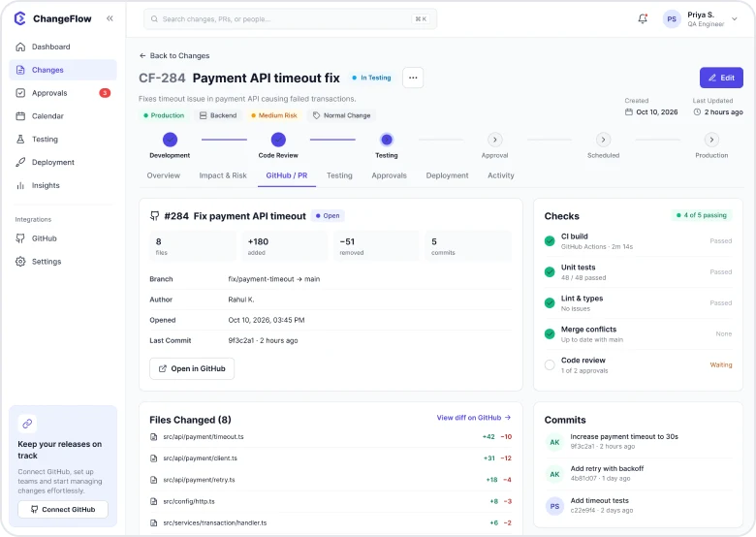
Task: Click the Settings gear icon
Action: click(x=20, y=262)
